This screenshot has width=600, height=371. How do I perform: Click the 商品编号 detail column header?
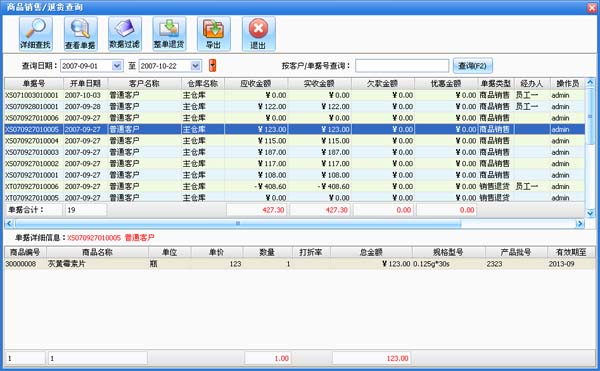coord(25,252)
